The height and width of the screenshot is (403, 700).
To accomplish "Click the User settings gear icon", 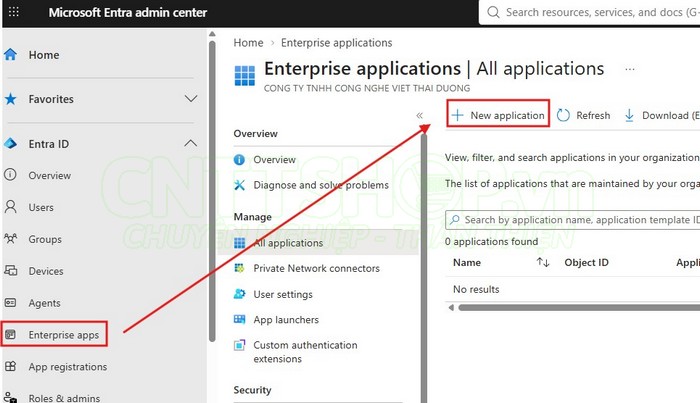I will (239, 294).
